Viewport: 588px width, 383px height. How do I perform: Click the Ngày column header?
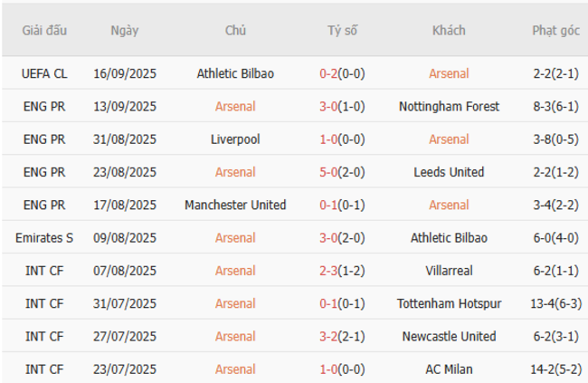pos(125,30)
